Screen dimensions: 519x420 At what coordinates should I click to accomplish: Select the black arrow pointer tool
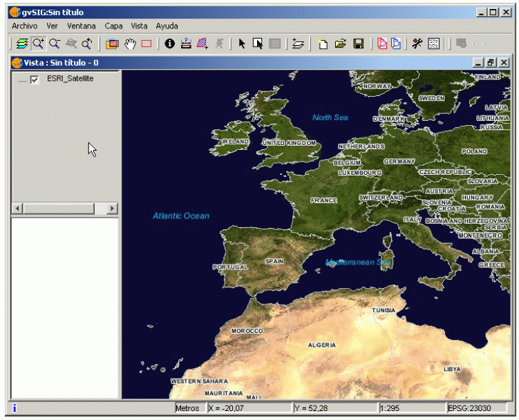[x=242, y=44]
